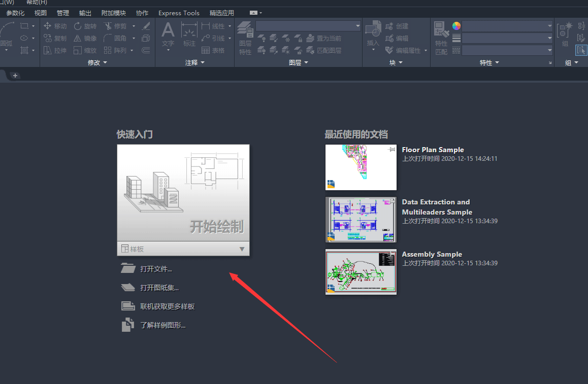588x384 pixels.
Task: Select the Text (文字) tool
Action: [x=168, y=36]
